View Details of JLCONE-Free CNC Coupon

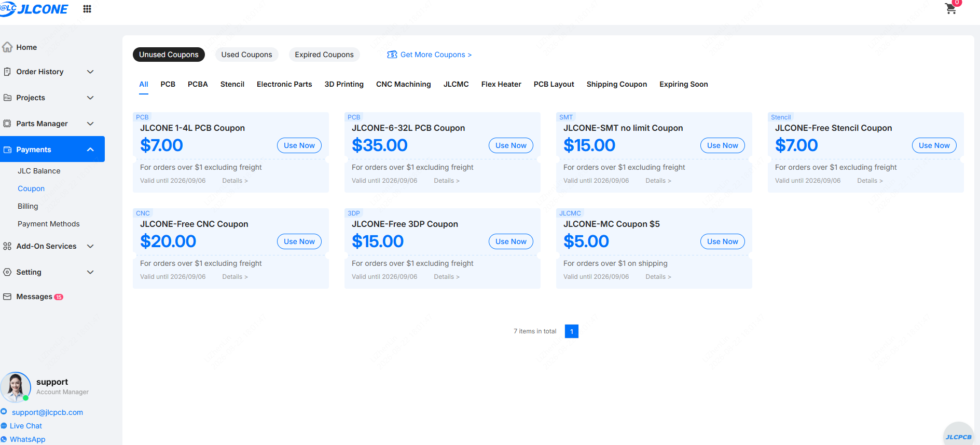point(235,277)
